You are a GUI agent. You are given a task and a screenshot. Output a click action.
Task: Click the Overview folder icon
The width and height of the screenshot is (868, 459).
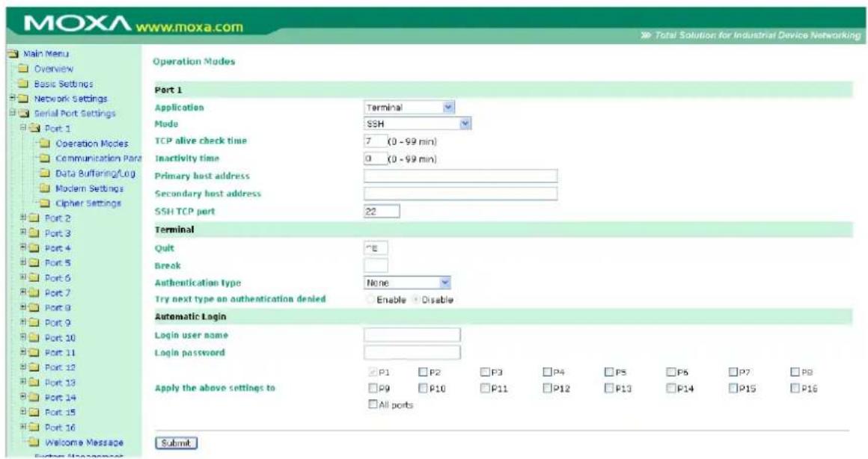click(23, 69)
